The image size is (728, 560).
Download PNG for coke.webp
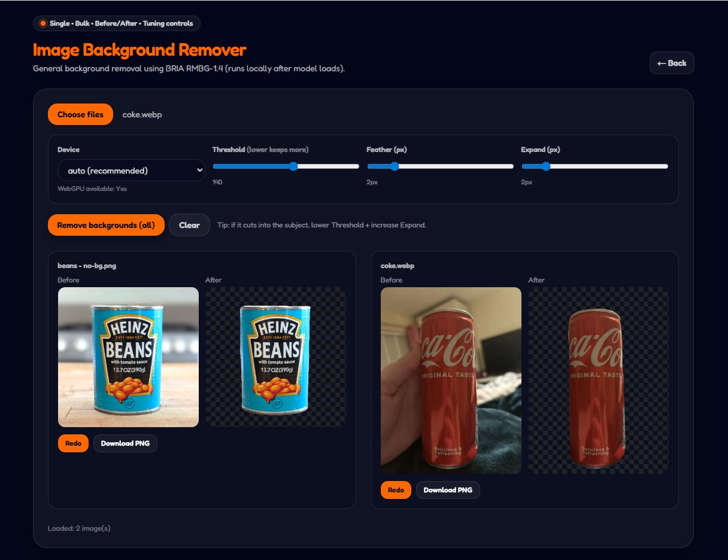tap(448, 490)
